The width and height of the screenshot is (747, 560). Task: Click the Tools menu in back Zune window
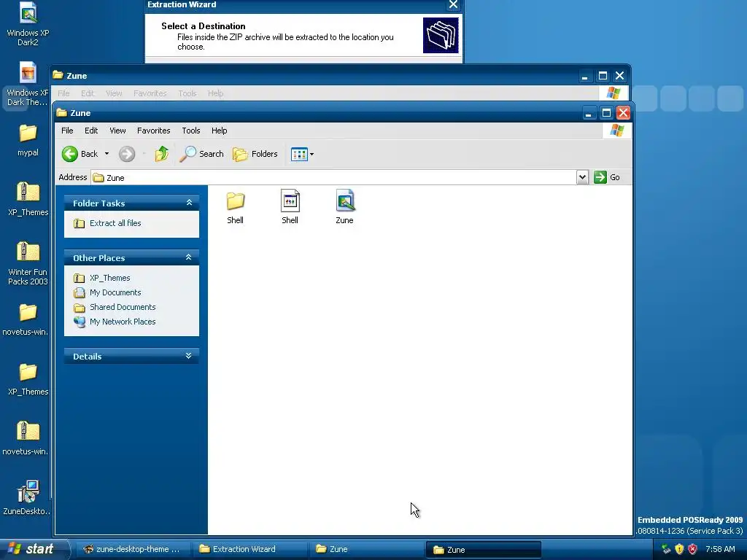pos(187,93)
